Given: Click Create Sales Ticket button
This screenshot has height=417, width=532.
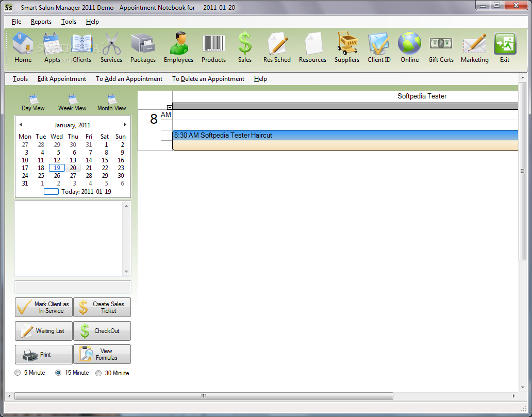Looking at the screenshot, I should coord(102,307).
